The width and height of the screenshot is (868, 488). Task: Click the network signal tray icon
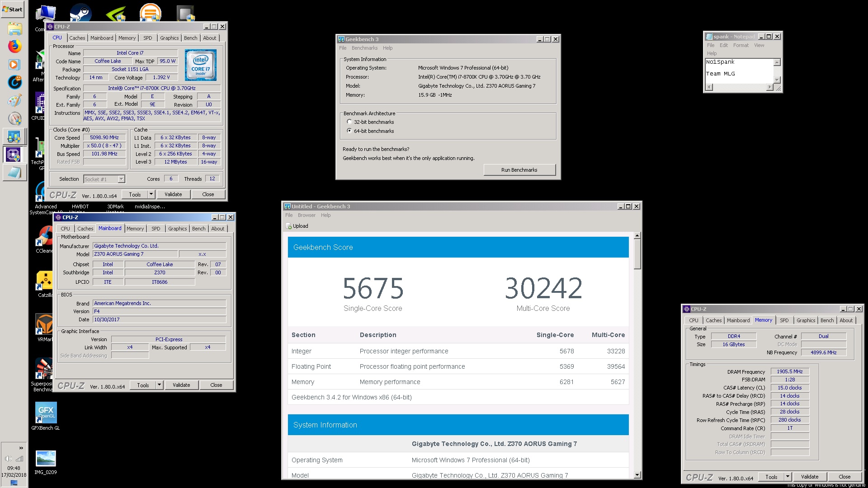pyautogui.click(x=19, y=459)
